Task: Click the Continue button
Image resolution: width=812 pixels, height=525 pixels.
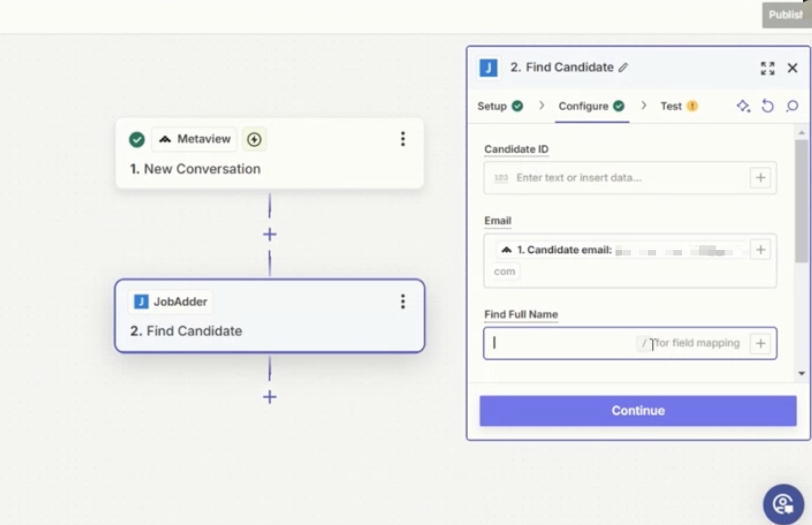Action: click(x=638, y=411)
